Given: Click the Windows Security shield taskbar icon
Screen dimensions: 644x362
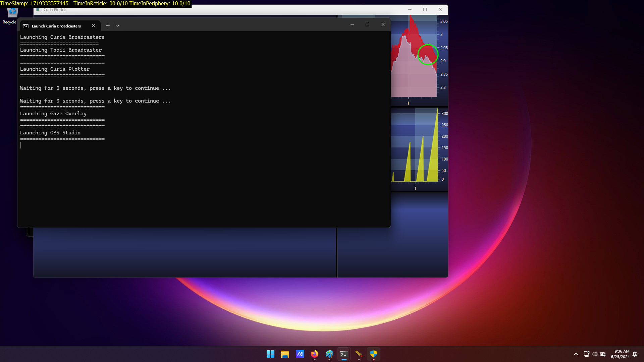Looking at the screenshot, I should [x=373, y=354].
